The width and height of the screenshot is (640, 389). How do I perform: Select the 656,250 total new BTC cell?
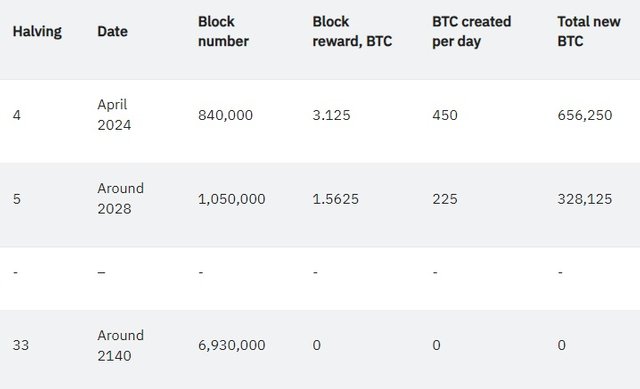tap(584, 115)
